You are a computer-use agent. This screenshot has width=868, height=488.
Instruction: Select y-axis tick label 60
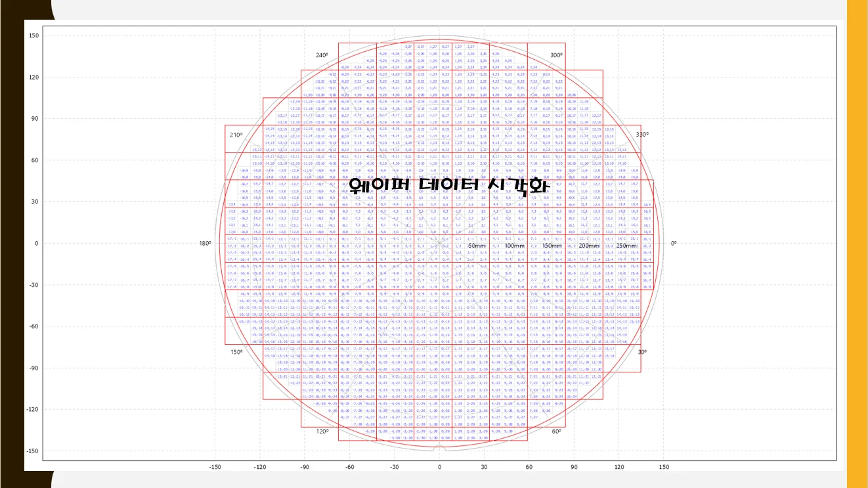(x=36, y=160)
